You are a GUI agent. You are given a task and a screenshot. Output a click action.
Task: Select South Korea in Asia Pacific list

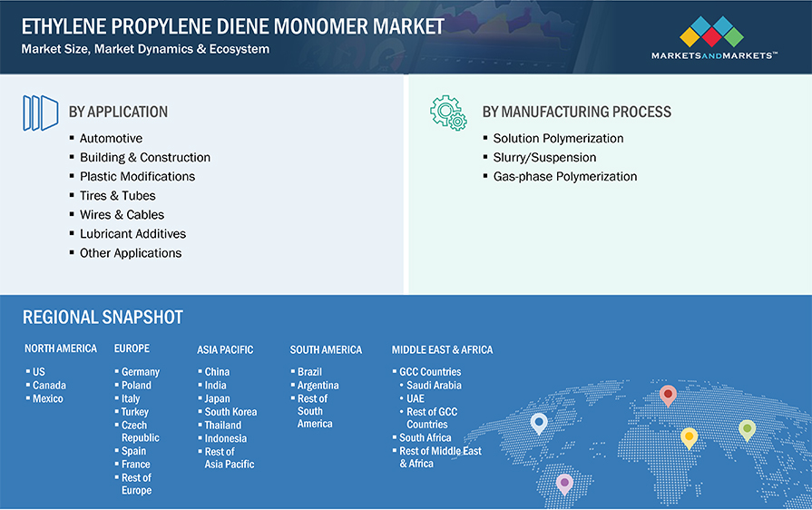pyautogui.click(x=230, y=412)
